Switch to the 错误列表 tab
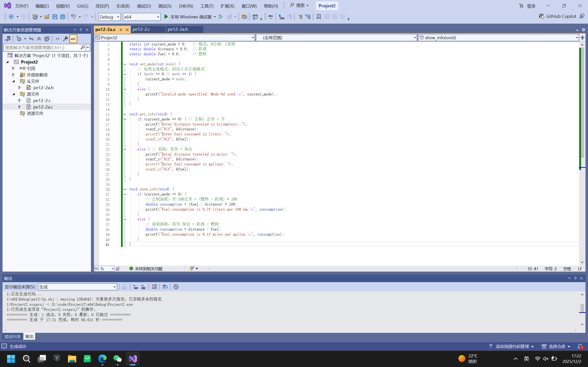588x367 pixels. [13, 336]
